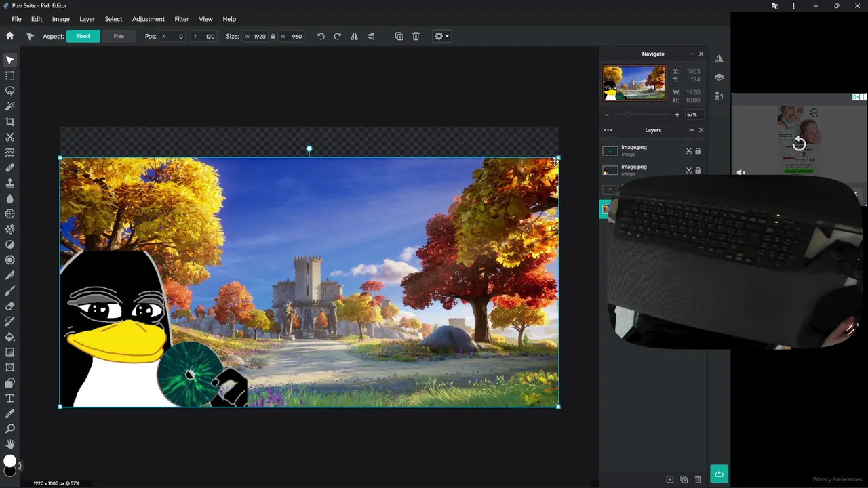Select the half-filled circle Dodge/Burn tool

[x=9, y=245]
